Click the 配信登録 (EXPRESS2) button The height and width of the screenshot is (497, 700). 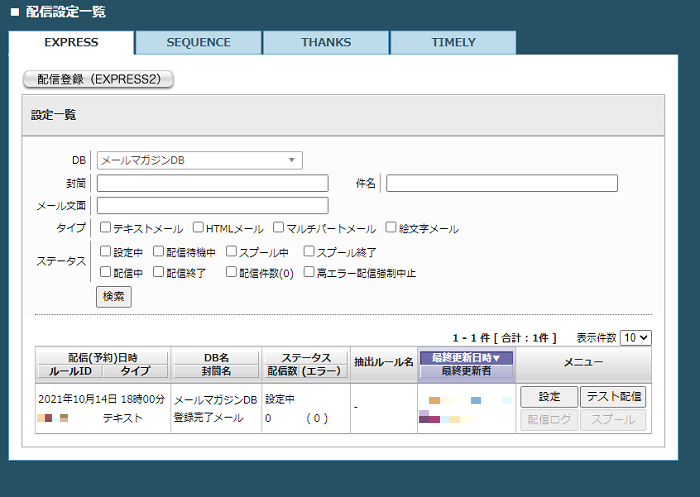pyautogui.click(x=98, y=79)
